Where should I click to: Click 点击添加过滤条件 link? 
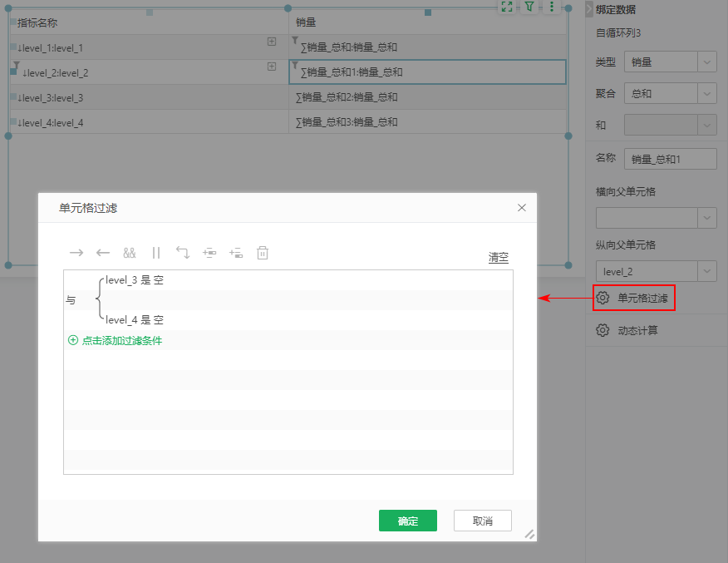click(x=122, y=340)
